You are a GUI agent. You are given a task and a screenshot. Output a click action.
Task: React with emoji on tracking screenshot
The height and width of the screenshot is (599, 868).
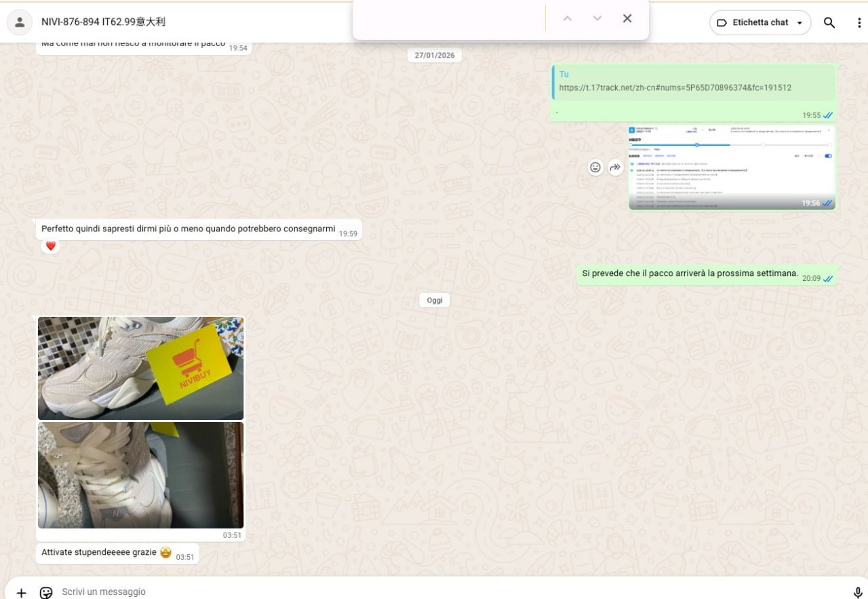tap(595, 167)
